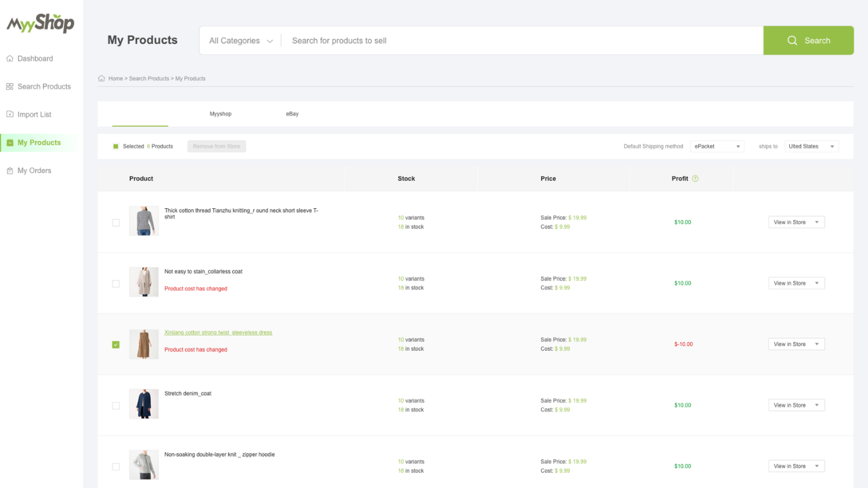The height and width of the screenshot is (488, 868).
Task: Click the collarless coat product thumbnail
Action: pos(144,282)
